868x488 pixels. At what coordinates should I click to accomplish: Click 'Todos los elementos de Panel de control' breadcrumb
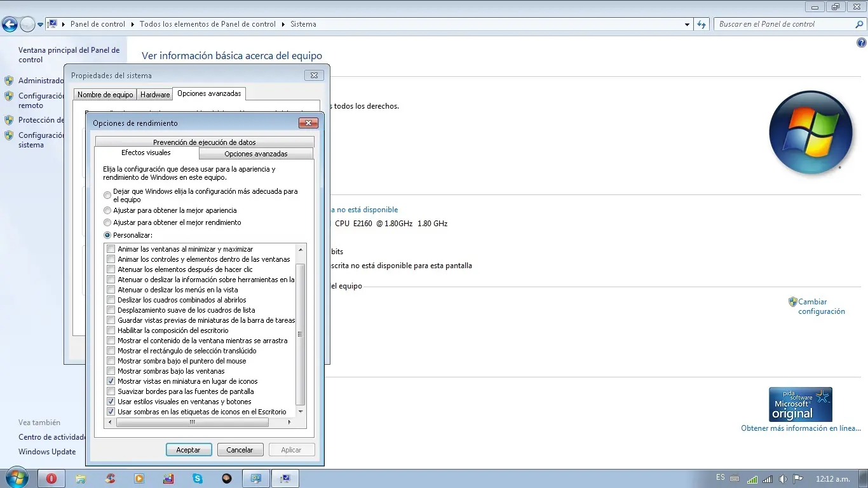click(x=208, y=24)
